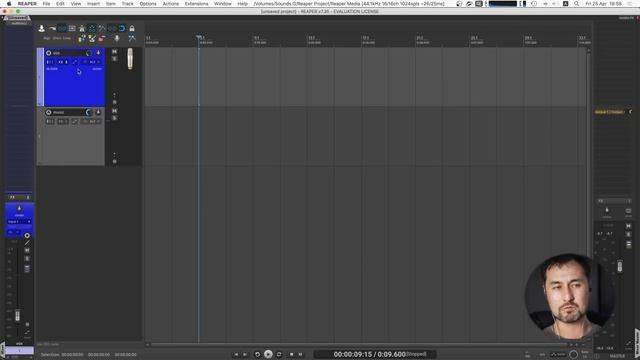Image resolution: width=640 pixels, height=360 pixels.
Task: Mute the master track in mixer
Action: [x=628, y=226]
